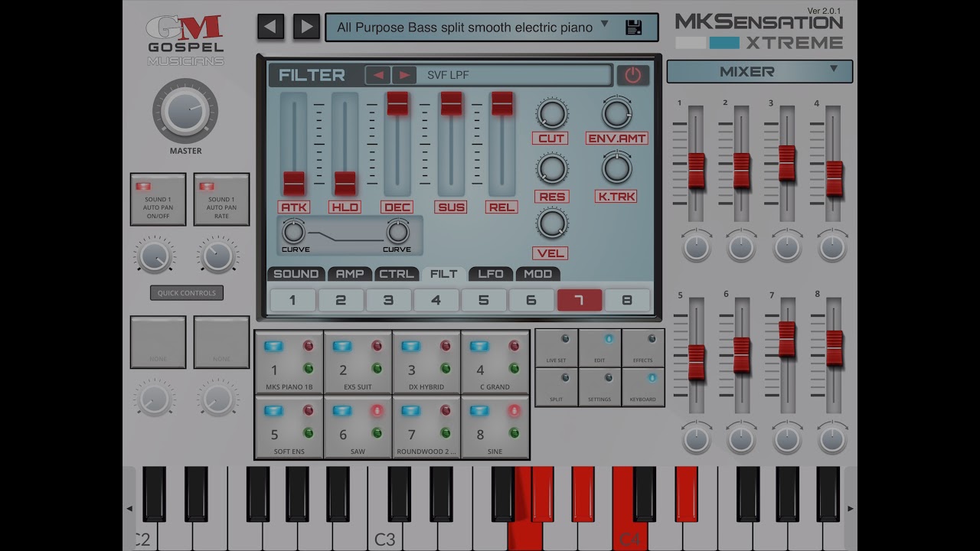Select next filter type red arrow
980x551 pixels.
click(x=404, y=75)
